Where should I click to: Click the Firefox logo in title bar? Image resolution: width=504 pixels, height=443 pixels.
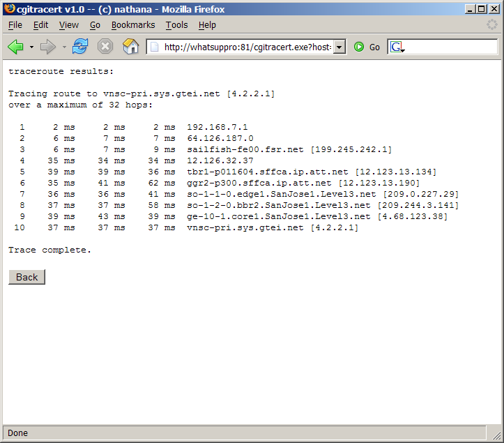9,8
